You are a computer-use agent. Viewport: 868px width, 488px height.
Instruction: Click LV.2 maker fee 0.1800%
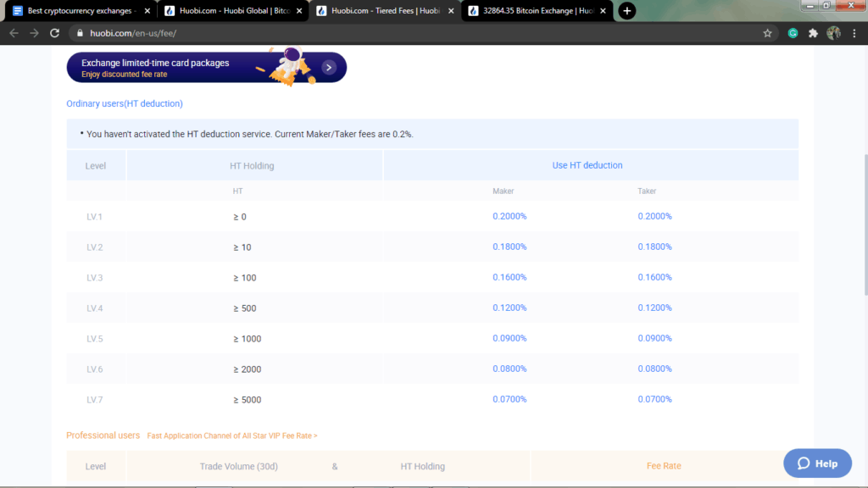click(x=509, y=247)
